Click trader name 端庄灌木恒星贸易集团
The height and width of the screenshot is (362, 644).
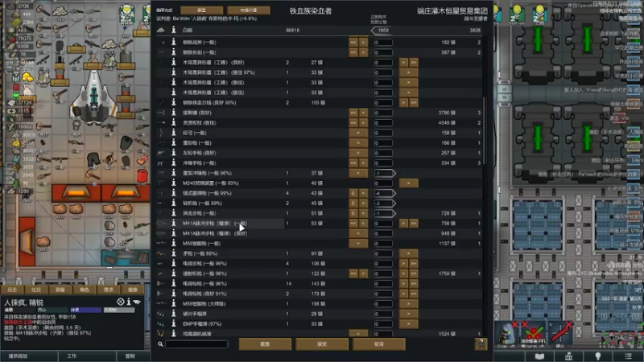pos(452,10)
